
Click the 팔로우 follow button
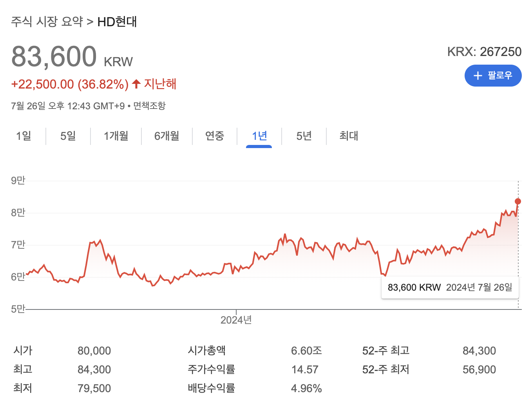(493, 76)
